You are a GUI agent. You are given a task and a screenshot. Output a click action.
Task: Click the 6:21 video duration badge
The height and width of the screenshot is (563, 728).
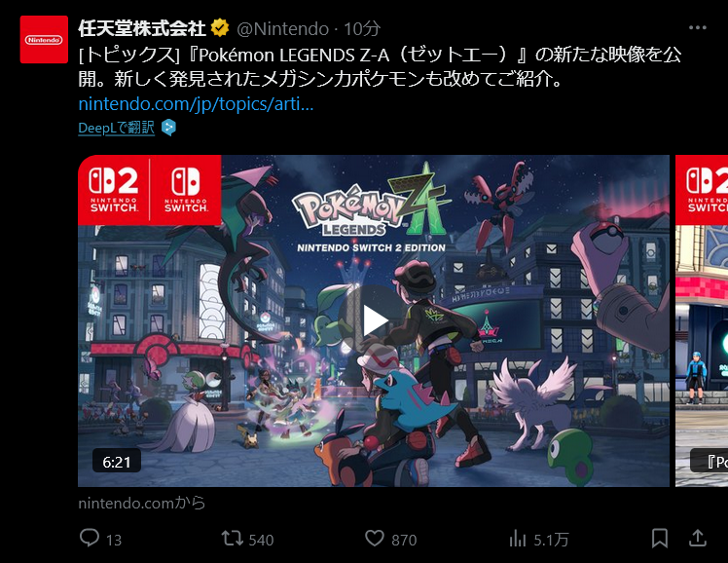117,462
